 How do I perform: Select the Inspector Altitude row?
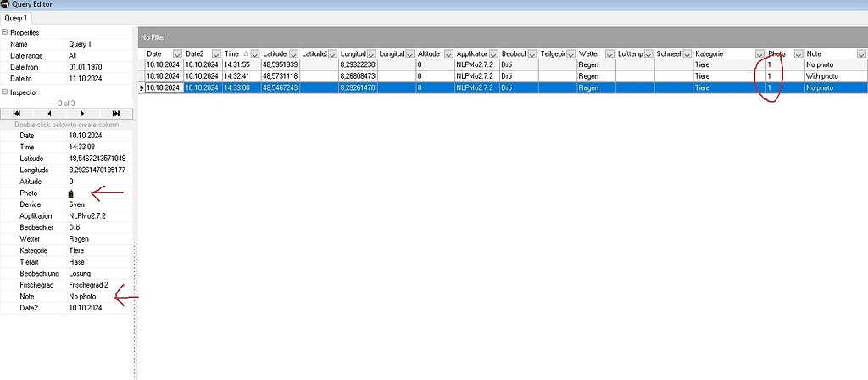(66, 182)
